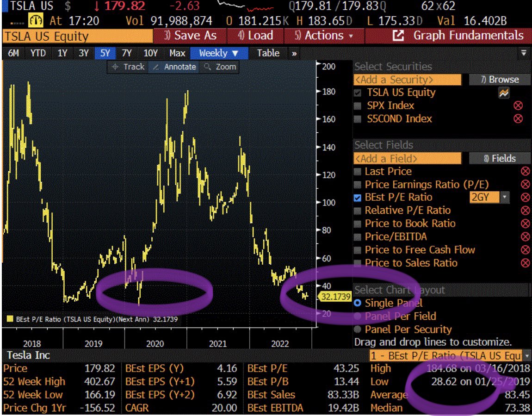Select the 5Y range tab
The image size is (532, 416).
pyautogui.click(x=105, y=53)
